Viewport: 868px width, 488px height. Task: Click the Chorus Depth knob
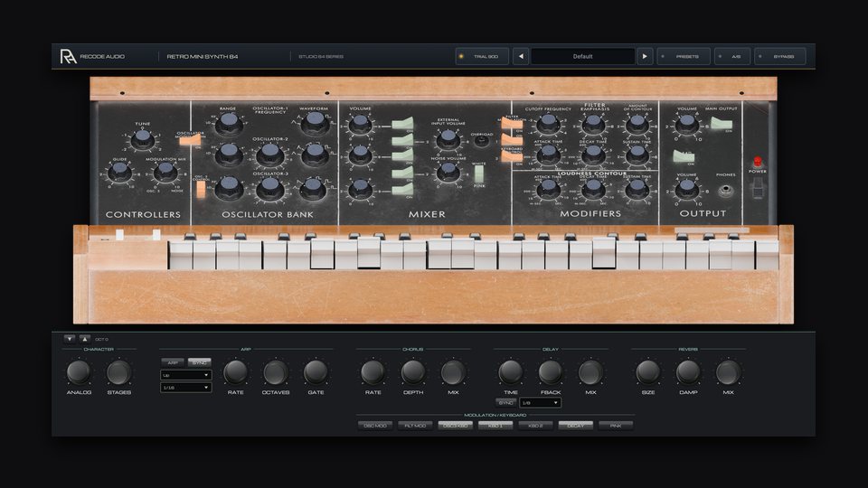click(413, 372)
